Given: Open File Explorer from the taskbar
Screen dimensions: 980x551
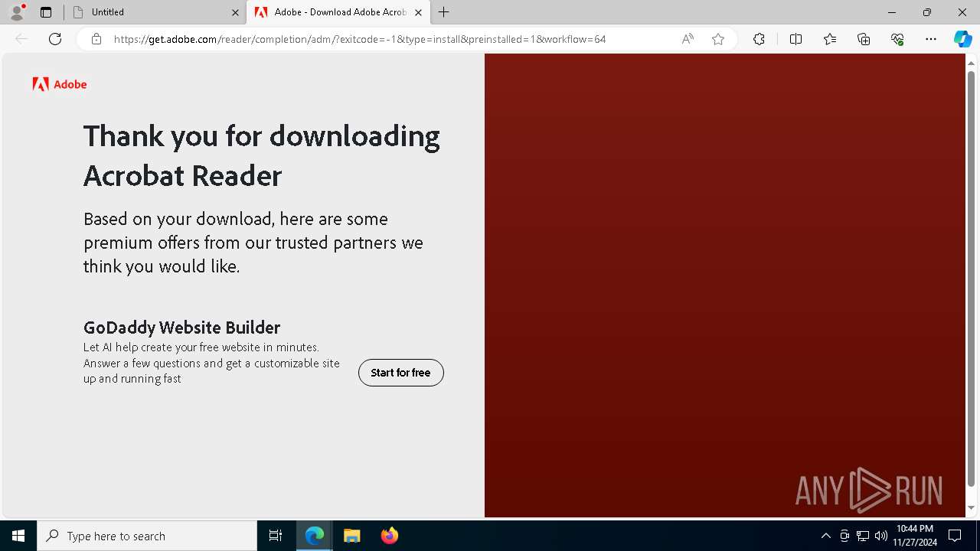Looking at the screenshot, I should point(351,536).
